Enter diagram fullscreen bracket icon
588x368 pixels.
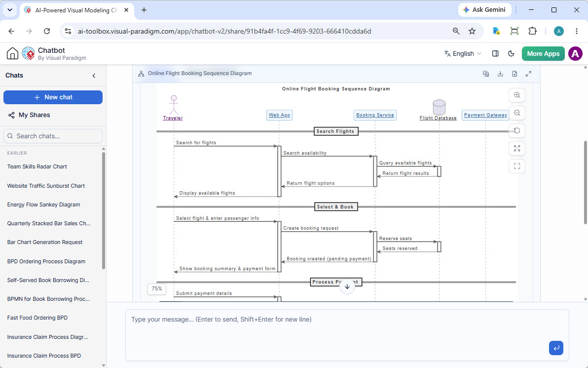pyautogui.click(x=517, y=166)
